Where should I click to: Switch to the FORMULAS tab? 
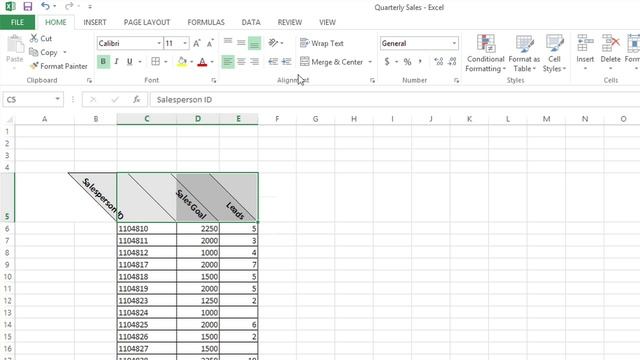(206, 22)
